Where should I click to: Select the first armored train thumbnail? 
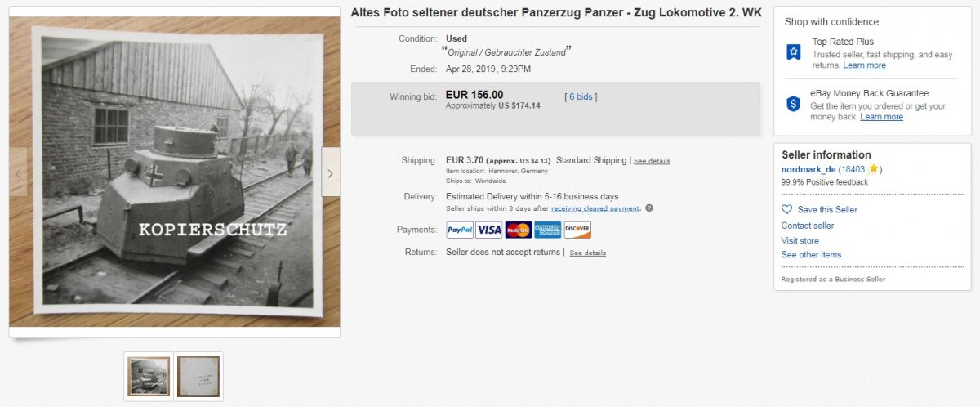click(149, 376)
